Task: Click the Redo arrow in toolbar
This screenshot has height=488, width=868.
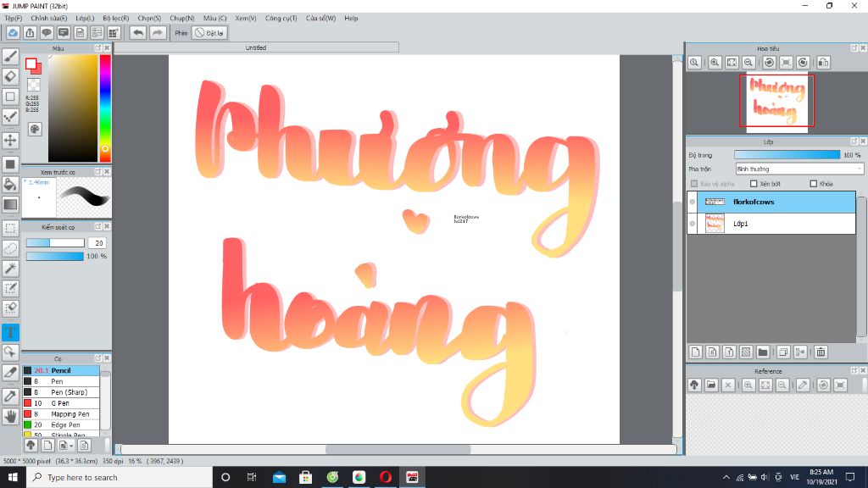Action: 157,33
